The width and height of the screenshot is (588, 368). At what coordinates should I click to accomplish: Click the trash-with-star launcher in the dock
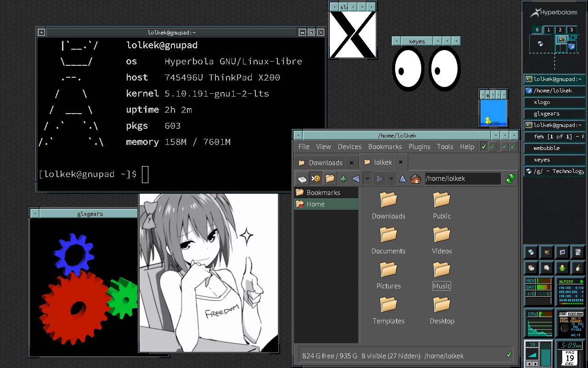tap(578, 252)
